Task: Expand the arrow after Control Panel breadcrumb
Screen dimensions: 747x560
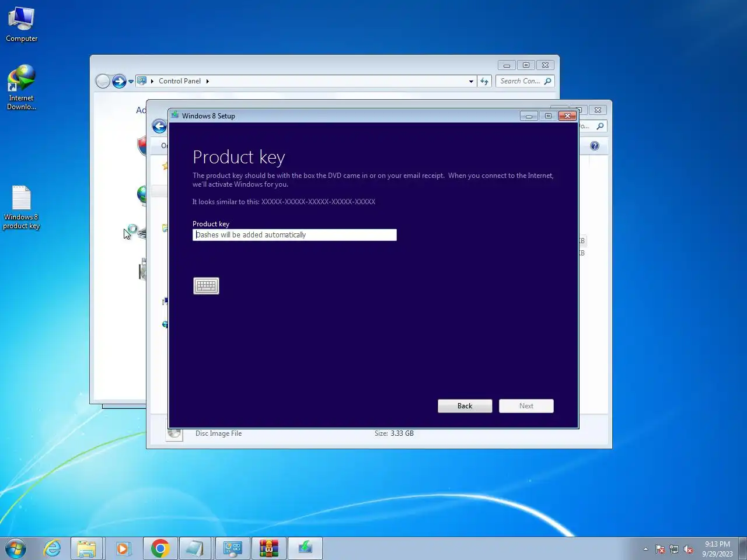Action: pyautogui.click(x=207, y=81)
